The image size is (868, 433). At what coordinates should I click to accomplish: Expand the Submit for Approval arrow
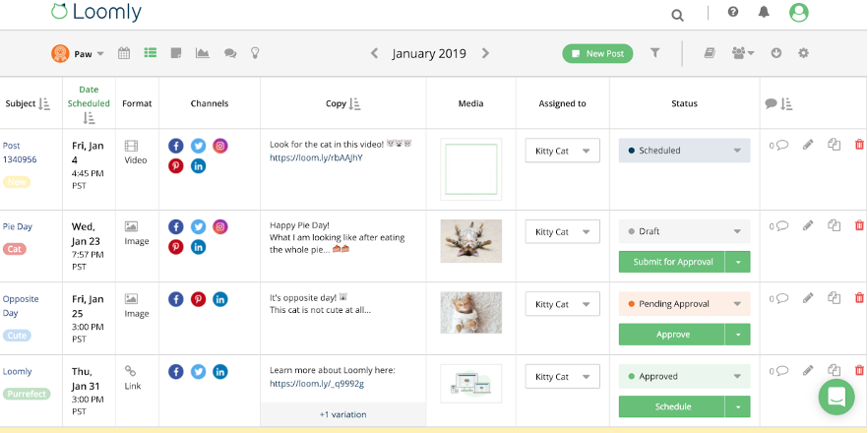pos(737,262)
